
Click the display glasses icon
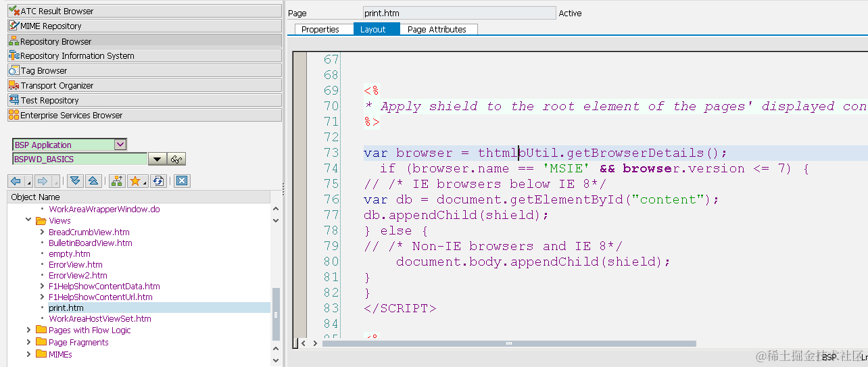177,159
